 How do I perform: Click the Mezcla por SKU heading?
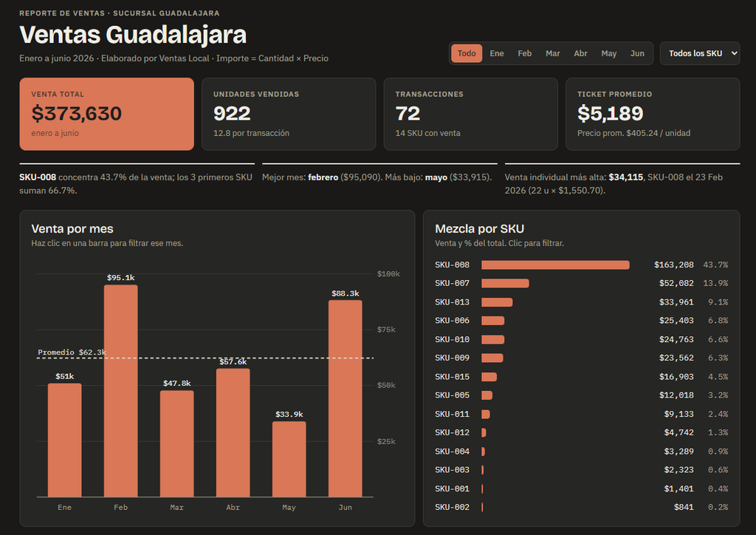point(479,228)
